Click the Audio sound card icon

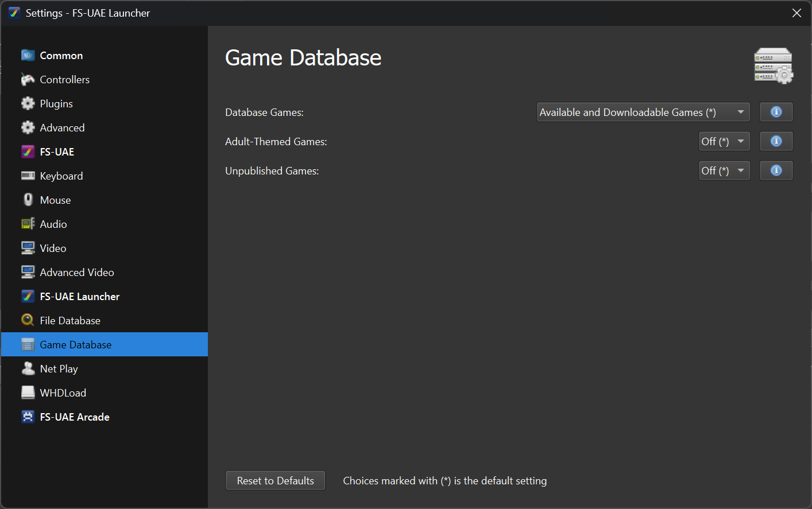click(28, 224)
